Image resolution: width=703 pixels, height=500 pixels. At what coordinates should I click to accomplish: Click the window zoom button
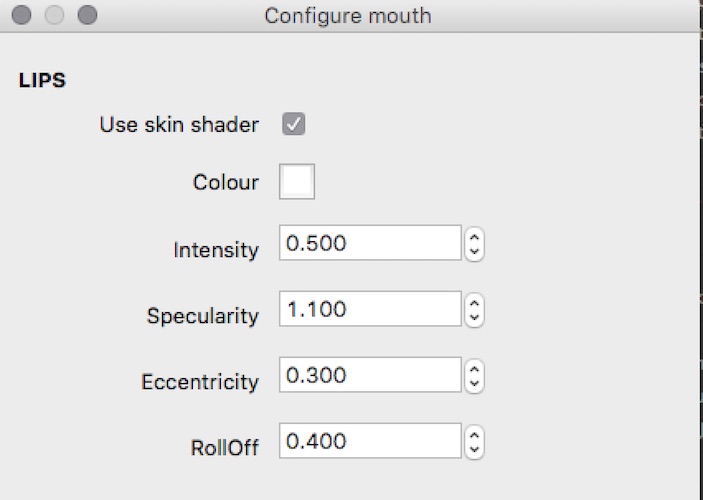[87, 16]
